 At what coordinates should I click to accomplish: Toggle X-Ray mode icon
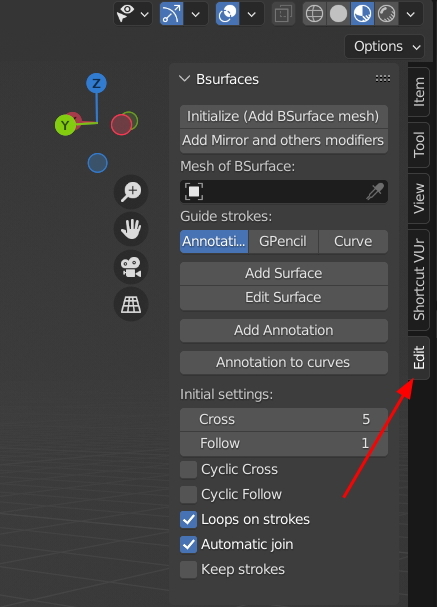283,14
